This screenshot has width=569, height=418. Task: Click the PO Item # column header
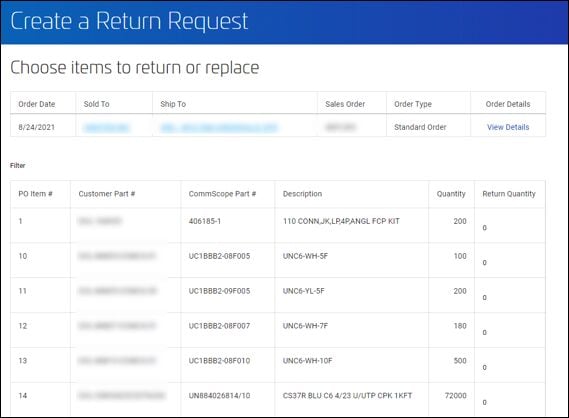click(x=35, y=194)
